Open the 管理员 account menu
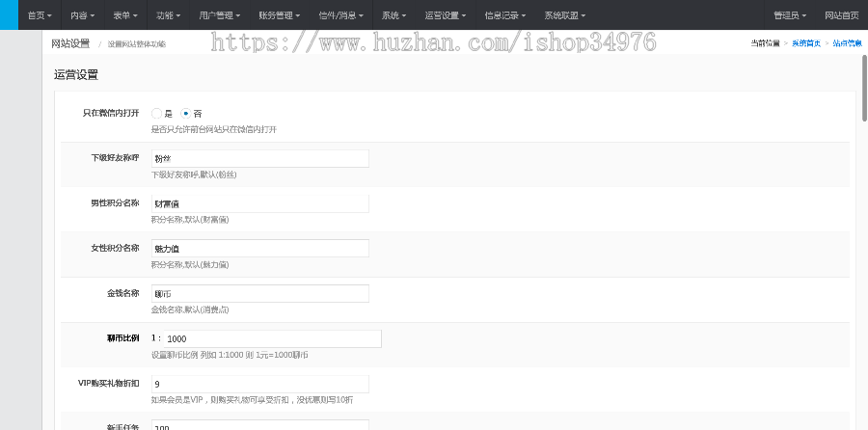 (x=790, y=15)
